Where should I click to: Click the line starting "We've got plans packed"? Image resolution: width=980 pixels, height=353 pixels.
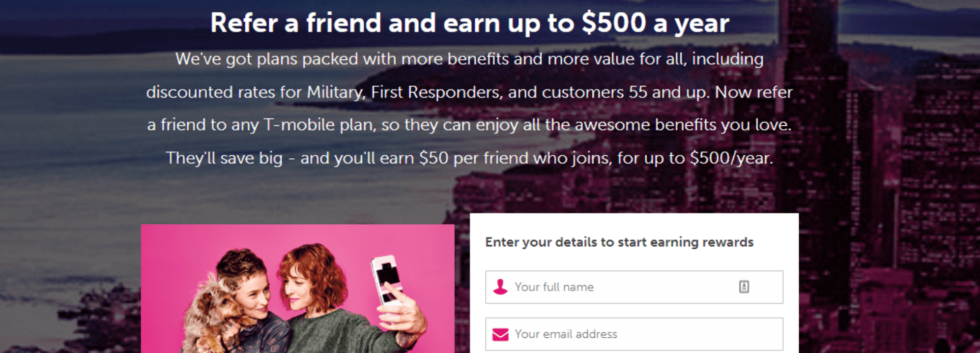pyautogui.click(x=469, y=59)
